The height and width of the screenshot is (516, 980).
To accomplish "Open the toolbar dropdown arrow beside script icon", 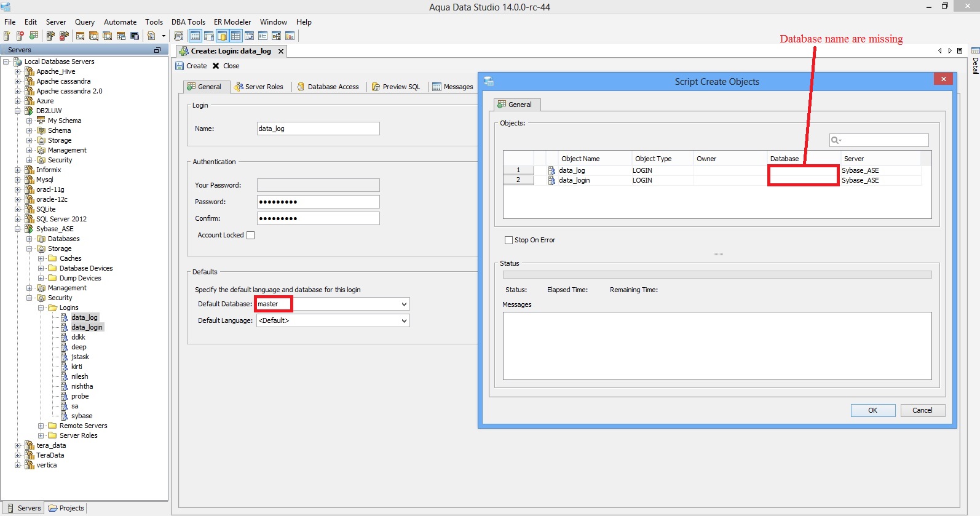I will point(164,36).
